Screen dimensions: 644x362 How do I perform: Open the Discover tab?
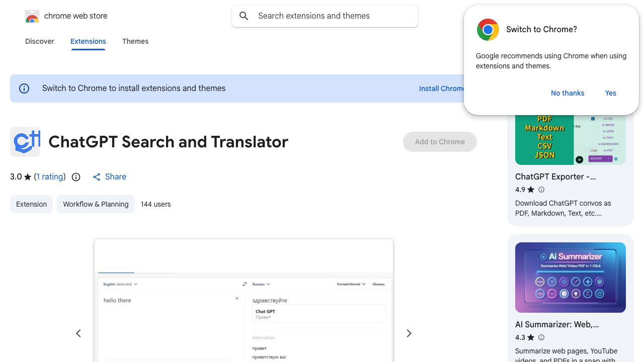pos(40,41)
